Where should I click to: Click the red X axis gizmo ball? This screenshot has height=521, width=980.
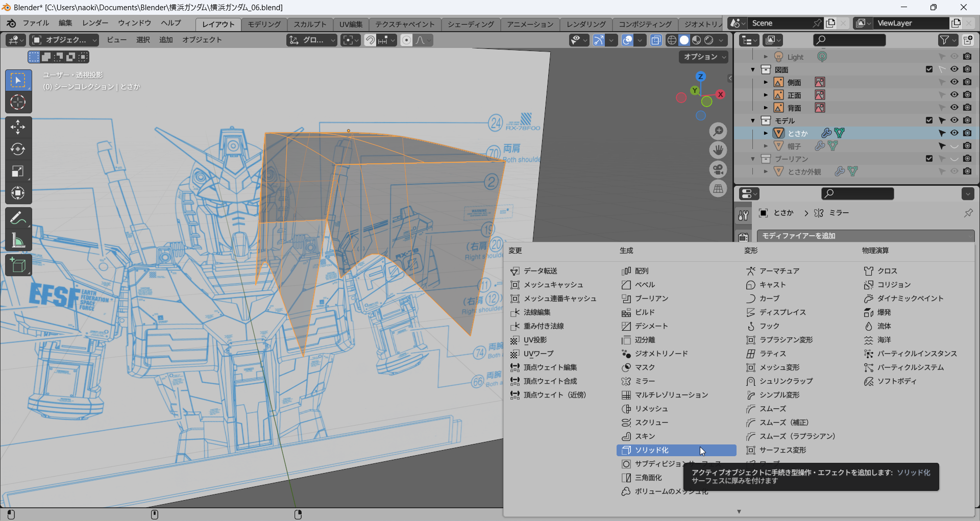pyautogui.click(x=720, y=94)
